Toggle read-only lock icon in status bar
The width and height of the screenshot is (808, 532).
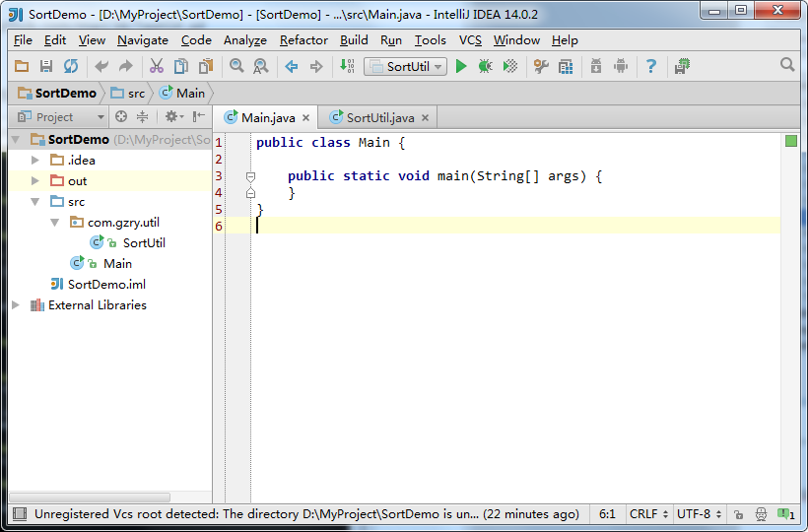(x=738, y=514)
